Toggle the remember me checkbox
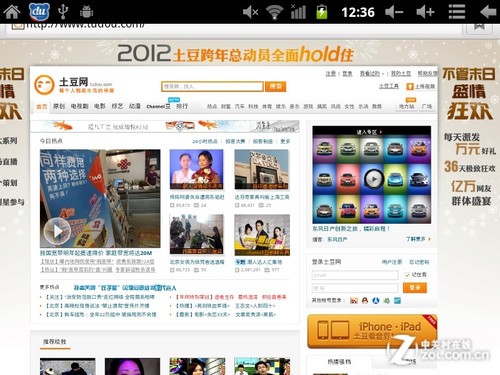 (x=407, y=275)
